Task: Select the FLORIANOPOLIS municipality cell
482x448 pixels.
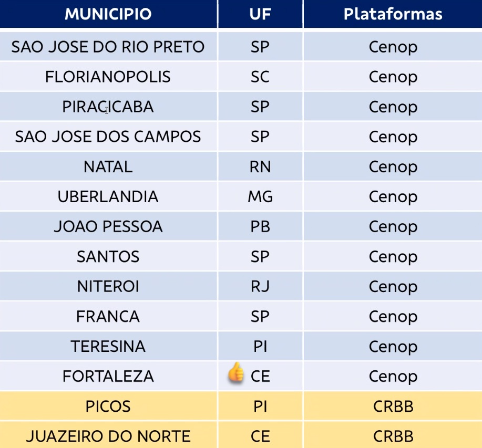Action: (x=108, y=77)
